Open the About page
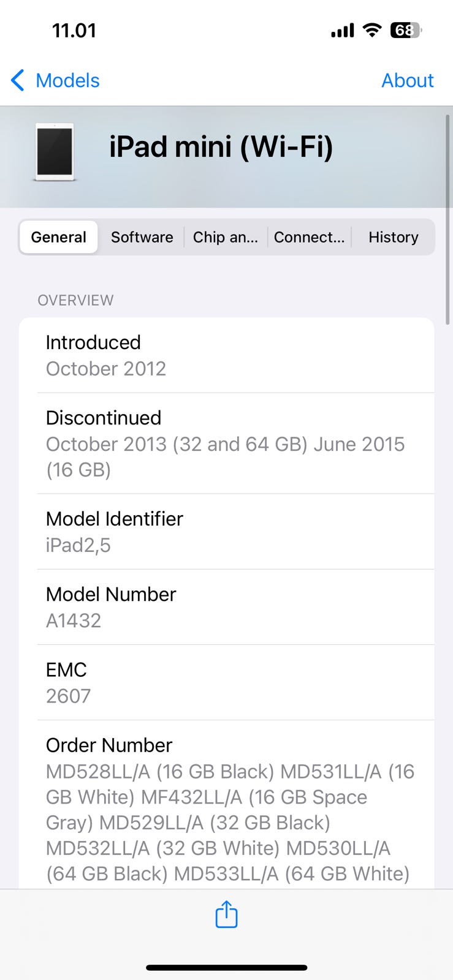The image size is (453, 980). click(407, 80)
